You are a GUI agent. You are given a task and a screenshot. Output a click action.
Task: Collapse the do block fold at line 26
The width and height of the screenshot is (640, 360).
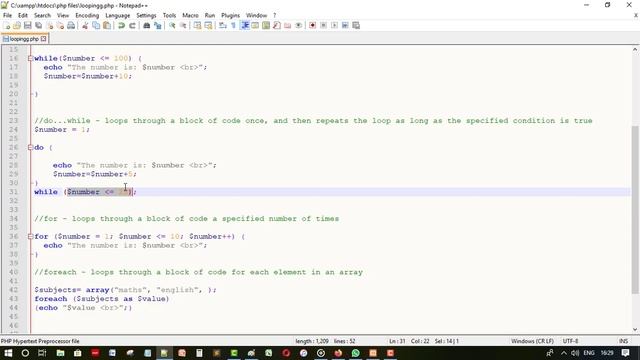tap(30, 147)
